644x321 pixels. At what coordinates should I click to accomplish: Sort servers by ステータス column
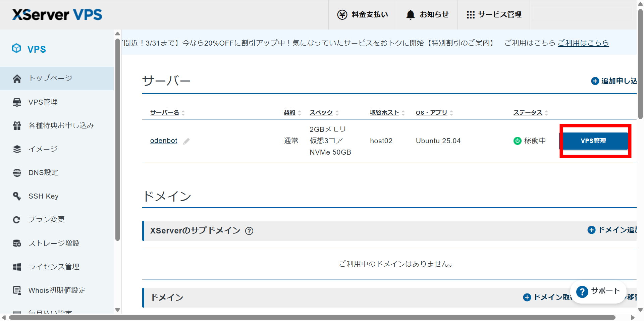point(528,113)
